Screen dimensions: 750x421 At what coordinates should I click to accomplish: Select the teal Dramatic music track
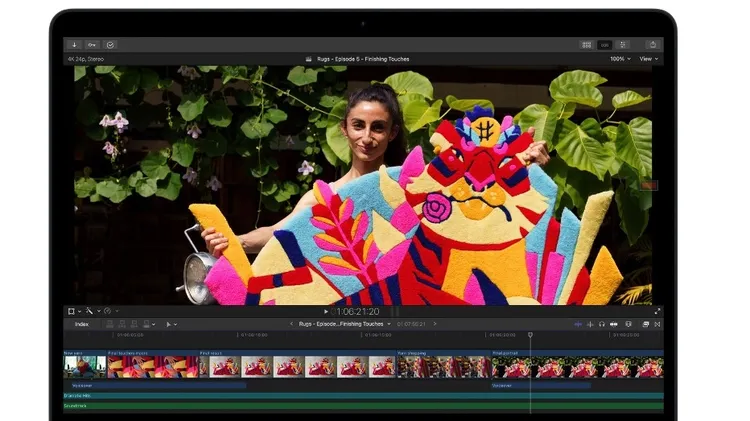pyautogui.click(x=364, y=396)
